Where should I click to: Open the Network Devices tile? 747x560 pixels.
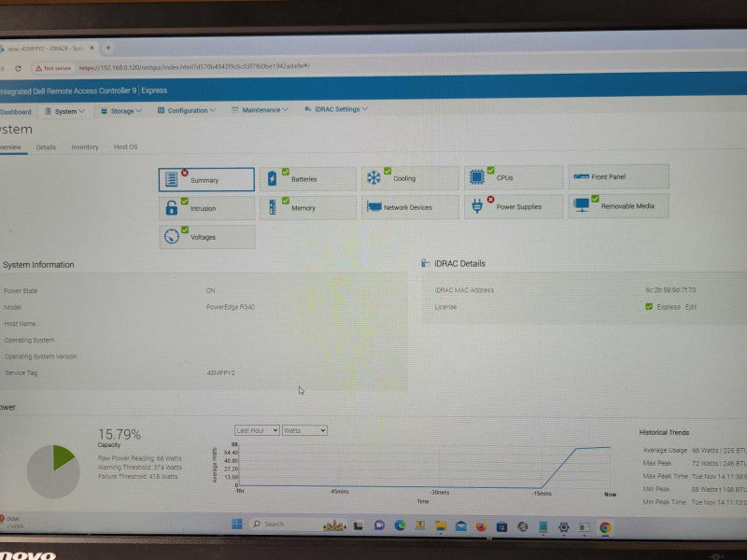410,206
